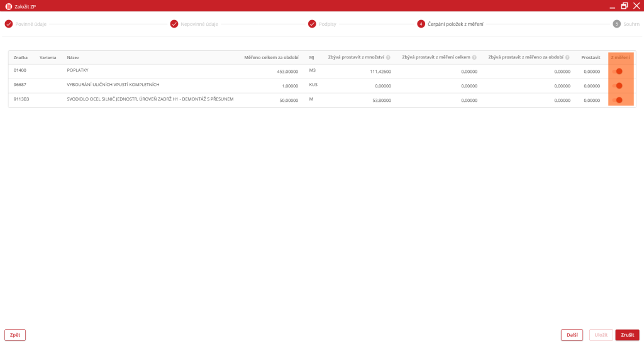The width and height of the screenshot is (644, 345).
Task: Click the Zrušit button
Action: (627, 335)
